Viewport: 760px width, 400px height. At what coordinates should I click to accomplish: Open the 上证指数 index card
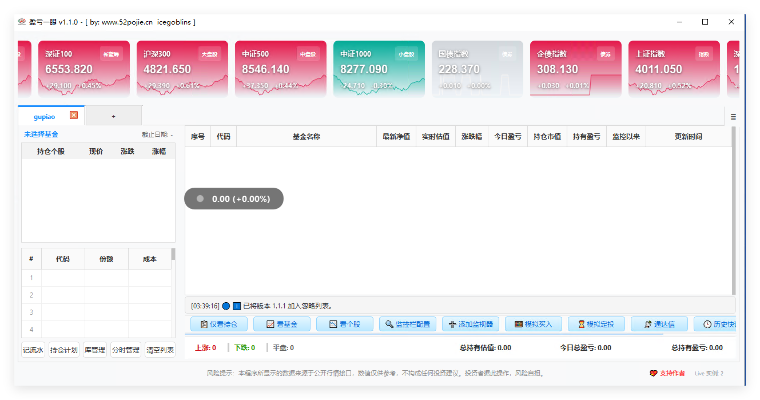click(x=674, y=69)
